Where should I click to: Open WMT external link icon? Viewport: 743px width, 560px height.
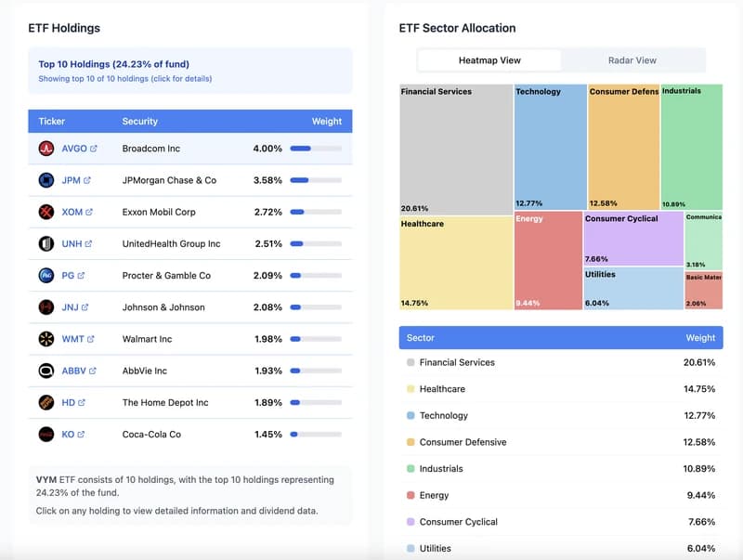click(90, 339)
